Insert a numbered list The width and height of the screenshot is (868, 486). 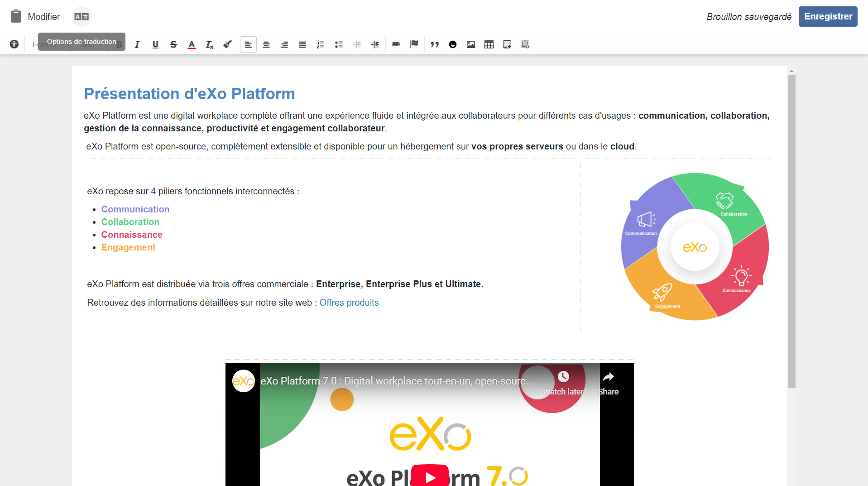click(x=321, y=44)
